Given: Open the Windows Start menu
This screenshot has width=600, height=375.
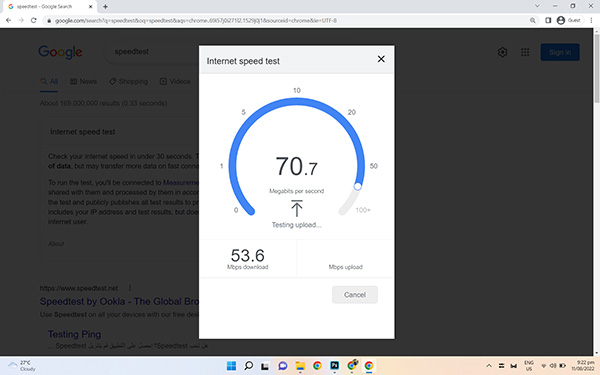Looking at the screenshot, I should [x=232, y=366].
